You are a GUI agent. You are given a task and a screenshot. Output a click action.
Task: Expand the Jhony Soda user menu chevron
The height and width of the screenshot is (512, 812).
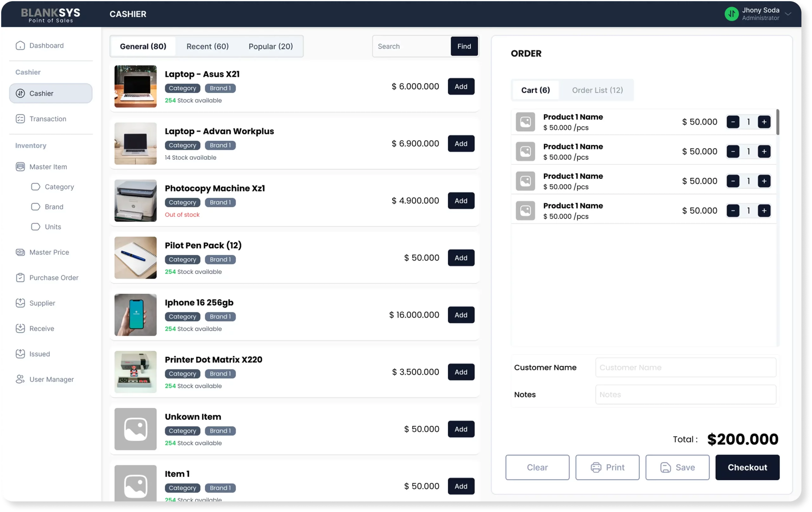click(x=788, y=14)
